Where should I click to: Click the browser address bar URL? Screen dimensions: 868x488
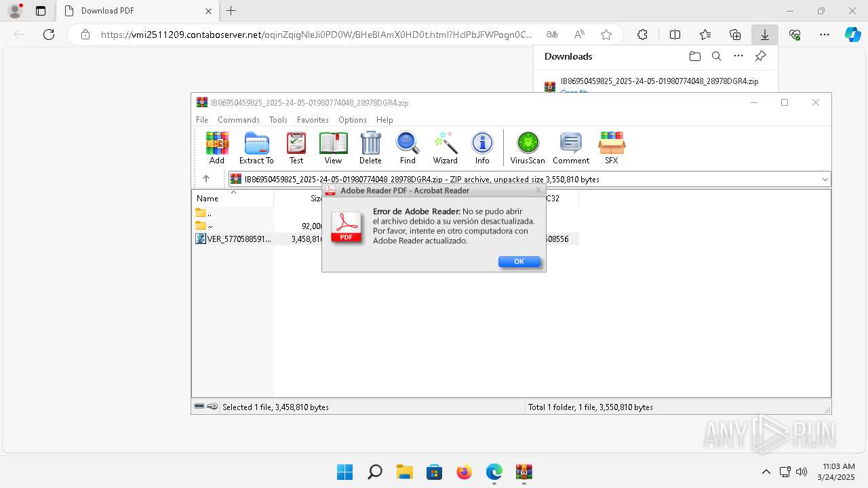[x=317, y=35]
